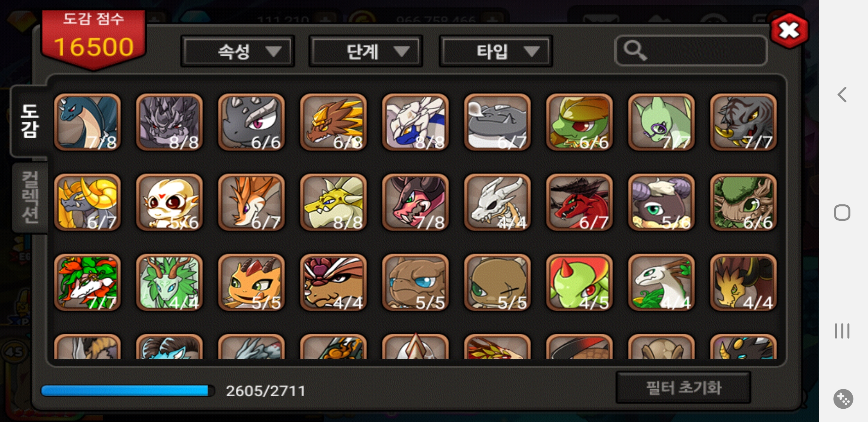
Task: Select the mossy tree dragon 6/6
Action: point(743,202)
